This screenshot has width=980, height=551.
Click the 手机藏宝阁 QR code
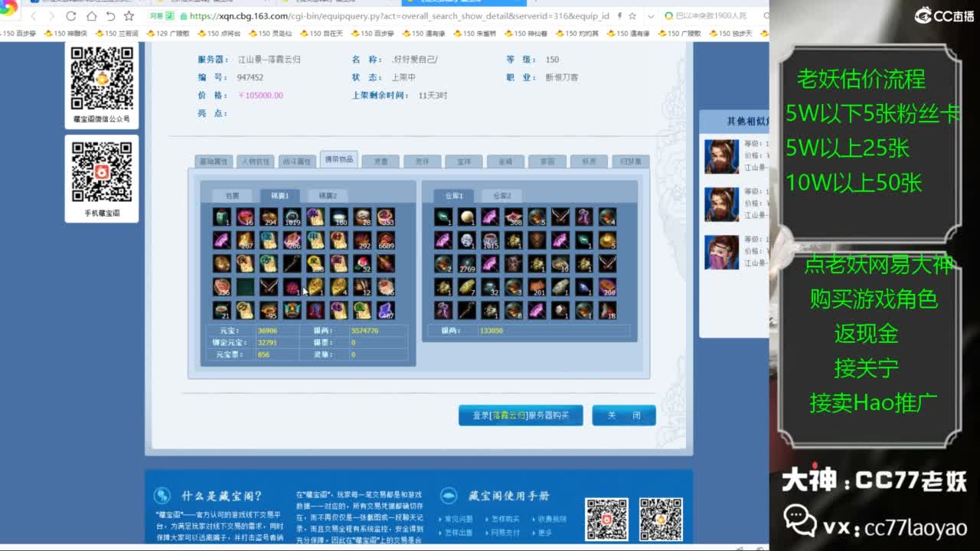[102, 172]
